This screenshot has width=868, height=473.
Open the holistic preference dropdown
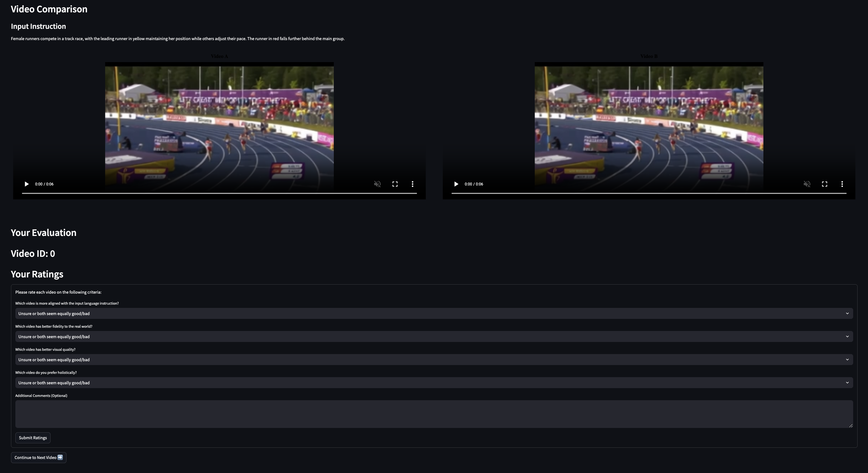tap(434, 383)
